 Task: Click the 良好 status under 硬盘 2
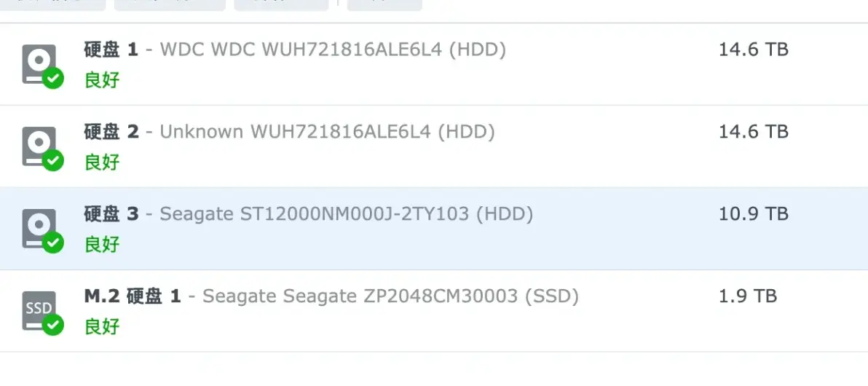coord(102,162)
